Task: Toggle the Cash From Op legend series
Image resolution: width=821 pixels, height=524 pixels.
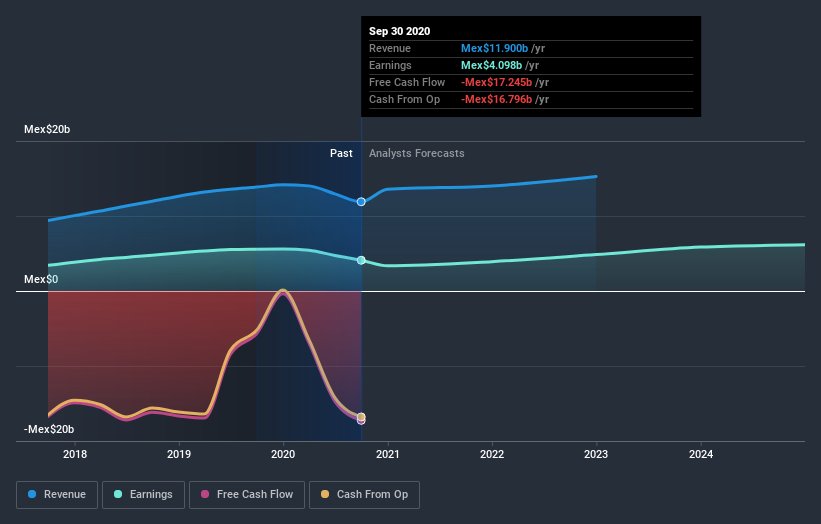Action: (x=364, y=495)
